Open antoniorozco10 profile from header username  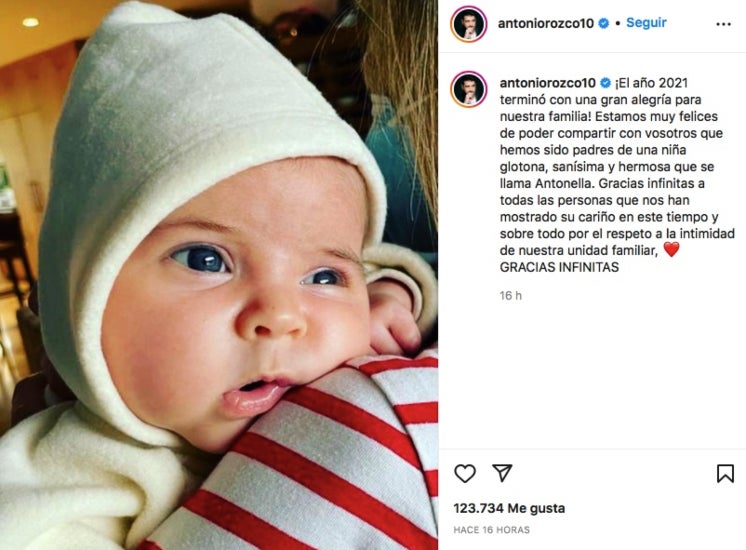click(545, 23)
